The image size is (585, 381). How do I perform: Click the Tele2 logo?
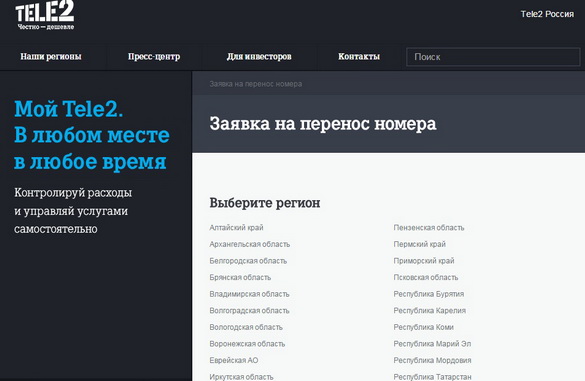pyautogui.click(x=45, y=16)
